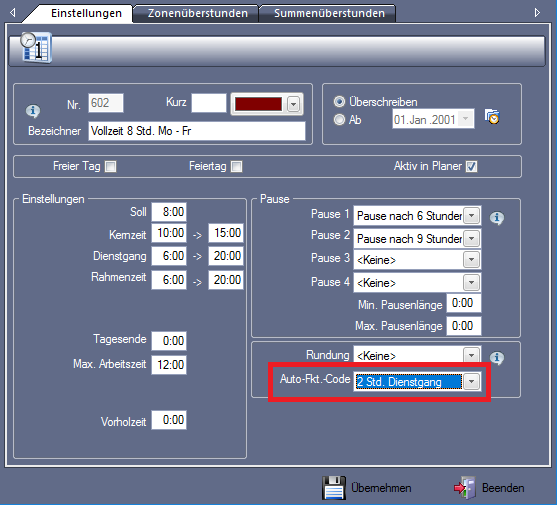Click the info icon beside Nr. field
This screenshot has height=505, width=557.
tap(33, 111)
